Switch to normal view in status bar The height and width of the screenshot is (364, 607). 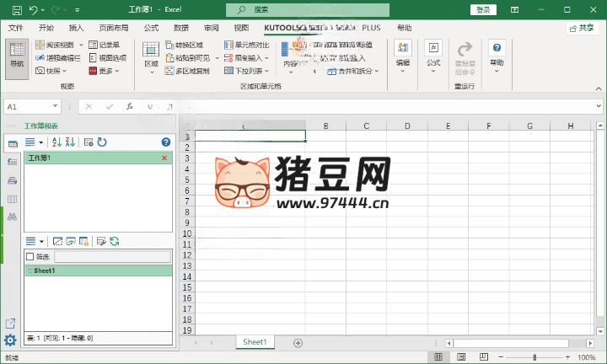[438, 356]
